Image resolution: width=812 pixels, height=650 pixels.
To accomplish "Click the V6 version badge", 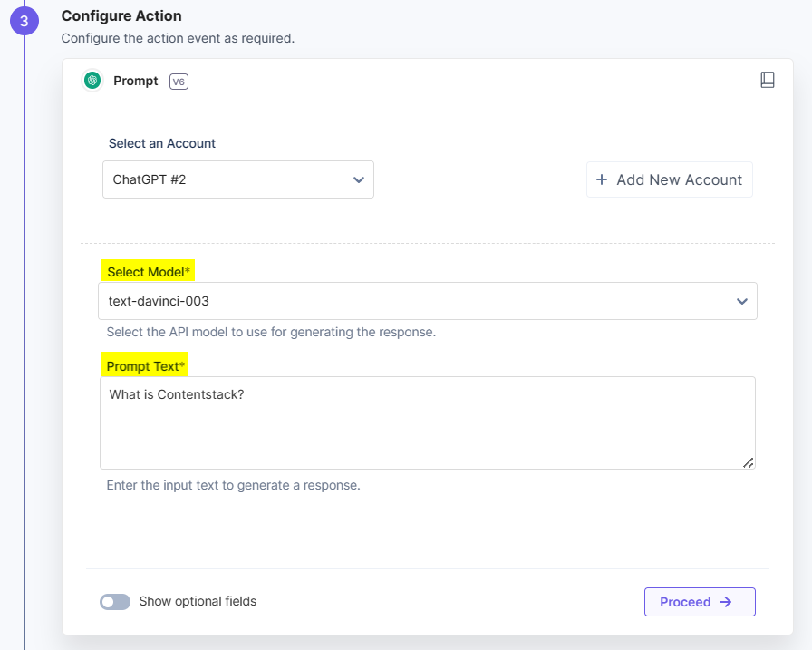I will point(179,82).
